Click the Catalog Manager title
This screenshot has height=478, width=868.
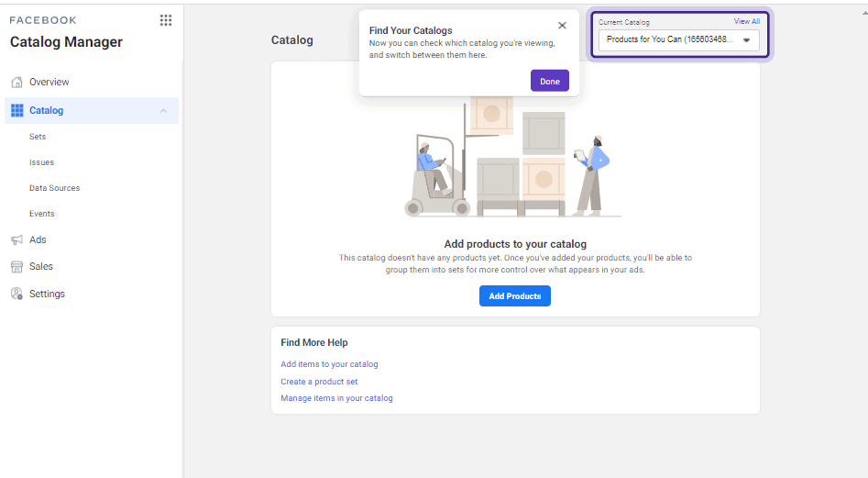pos(66,42)
